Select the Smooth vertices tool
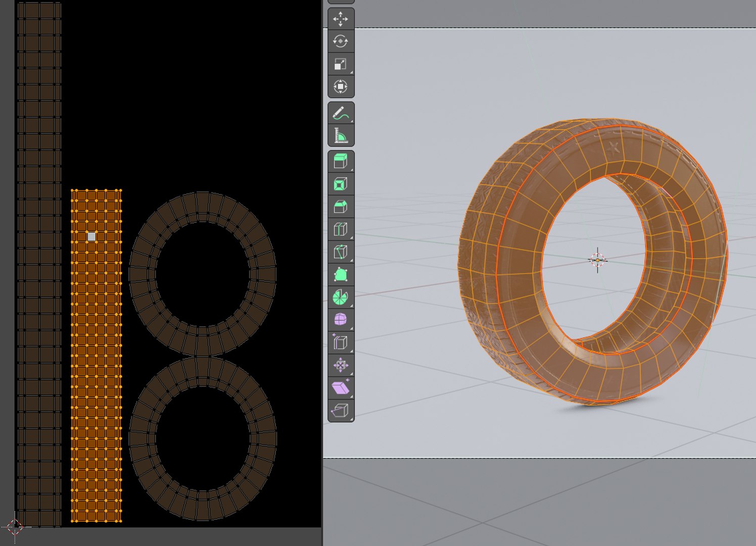Image resolution: width=756 pixels, height=546 pixels. tap(341, 320)
